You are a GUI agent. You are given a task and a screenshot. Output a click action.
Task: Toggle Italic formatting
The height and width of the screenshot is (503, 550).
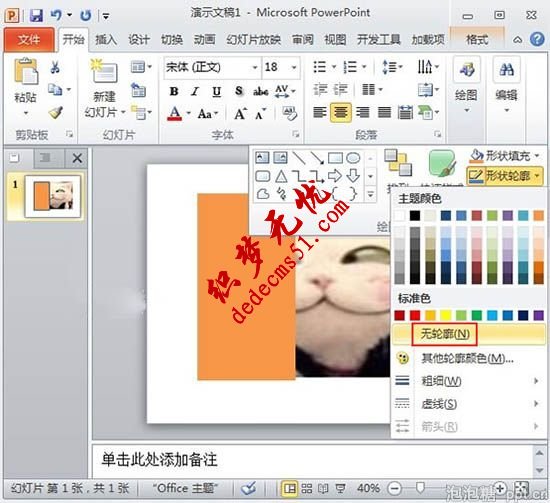click(x=195, y=91)
